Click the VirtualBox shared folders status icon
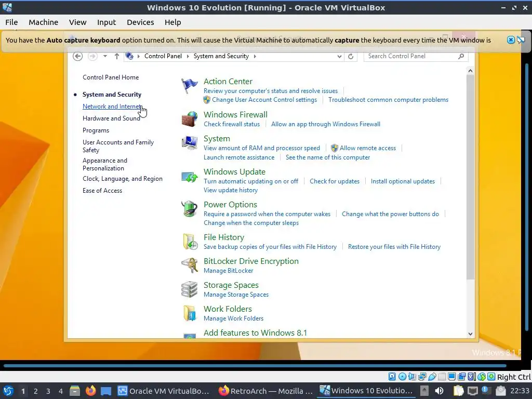Viewport: 532px width, 399px height. [442, 376]
